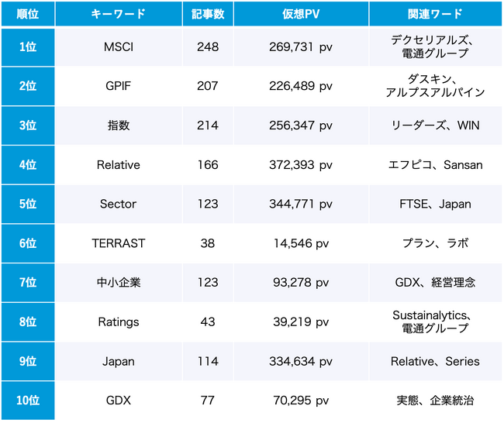
Task: Click the 記事数 column header
Action: point(208,14)
